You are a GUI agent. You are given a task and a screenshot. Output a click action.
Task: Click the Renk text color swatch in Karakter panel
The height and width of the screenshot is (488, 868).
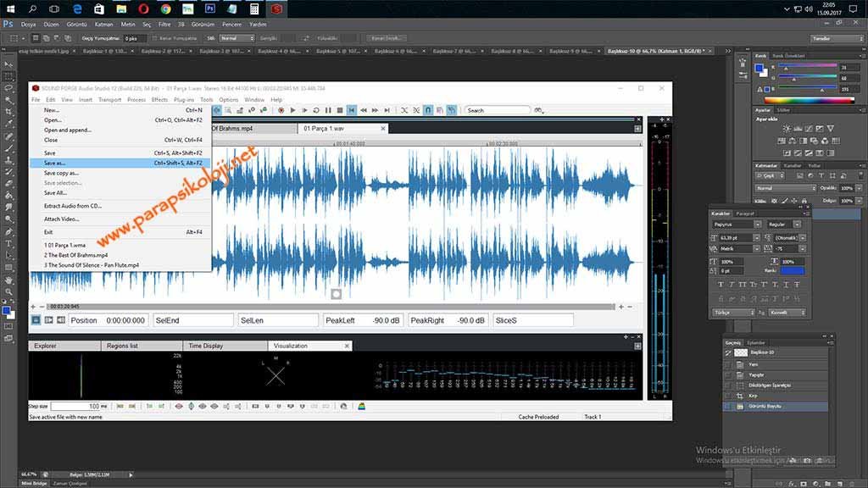pyautogui.click(x=793, y=270)
